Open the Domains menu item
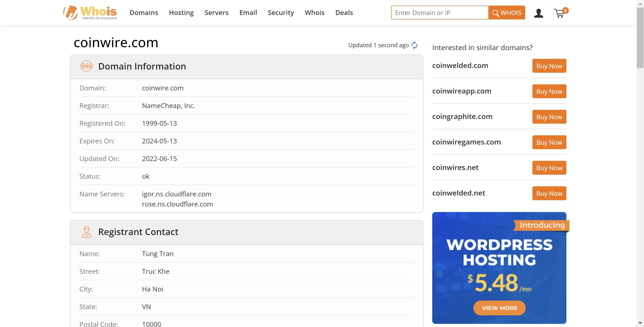Image resolution: width=644 pixels, height=327 pixels. (144, 13)
